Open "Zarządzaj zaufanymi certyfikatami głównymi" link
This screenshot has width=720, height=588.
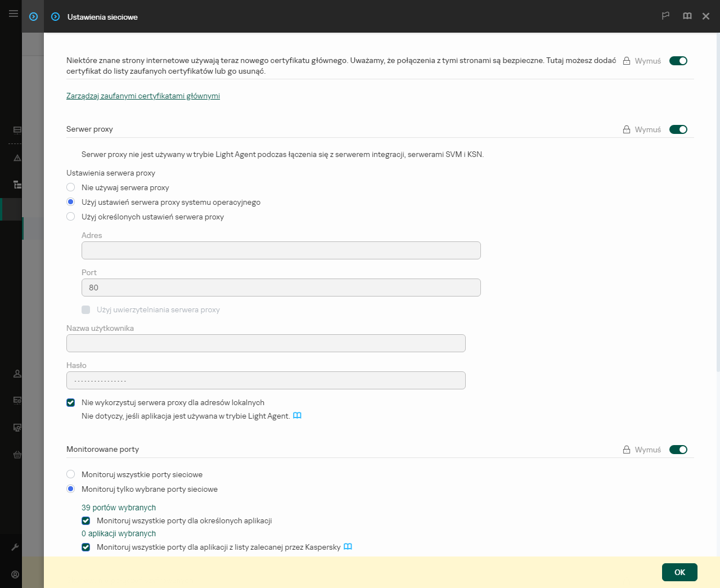point(143,96)
